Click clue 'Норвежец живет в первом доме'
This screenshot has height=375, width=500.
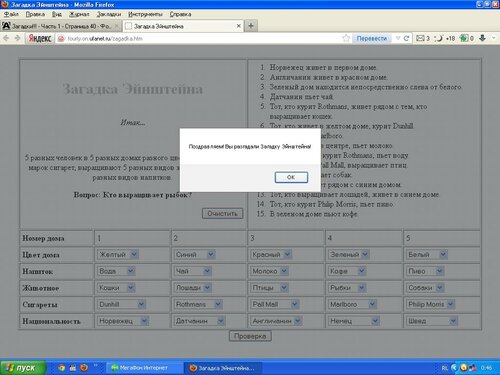[x=323, y=68]
